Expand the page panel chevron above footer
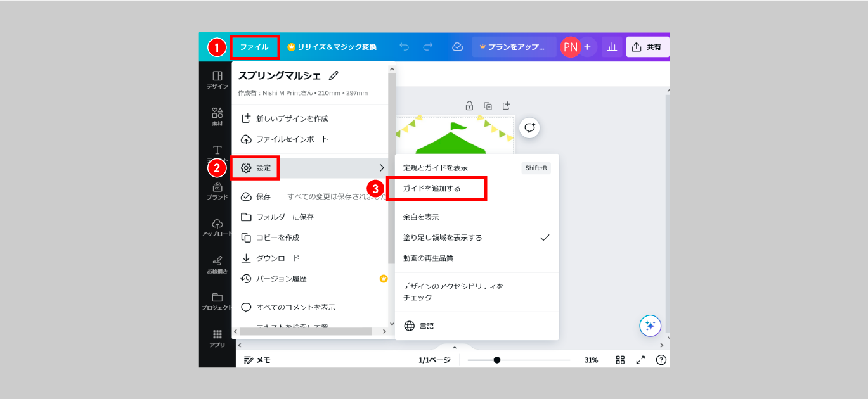This screenshot has width=868, height=399. tap(454, 348)
